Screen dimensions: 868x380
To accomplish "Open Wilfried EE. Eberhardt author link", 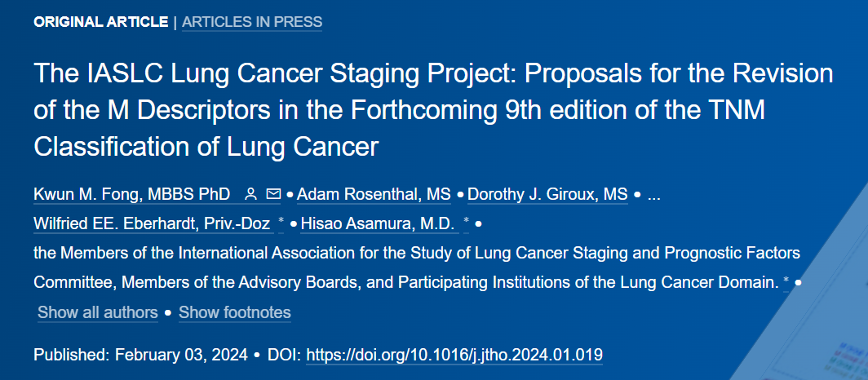I will [152, 223].
